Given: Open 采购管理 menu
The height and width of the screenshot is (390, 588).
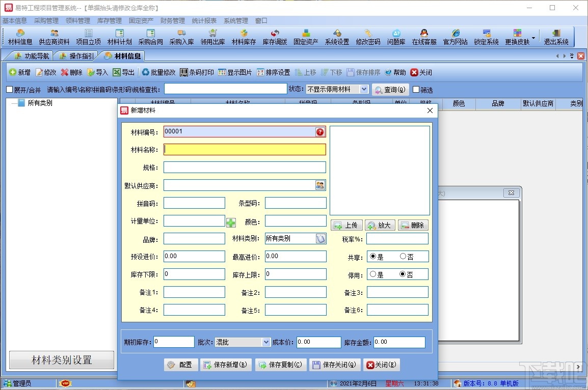Looking at the screenshot, I should [46, 20].
